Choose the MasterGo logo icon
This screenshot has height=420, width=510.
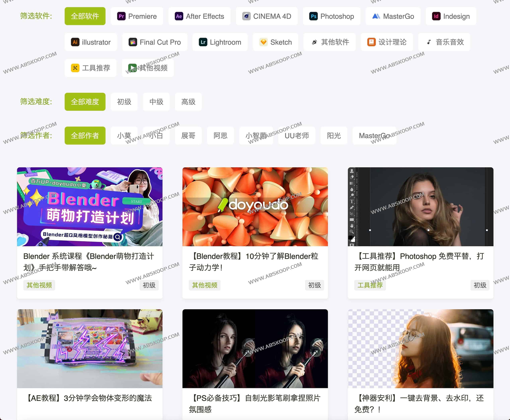point(376,16)
